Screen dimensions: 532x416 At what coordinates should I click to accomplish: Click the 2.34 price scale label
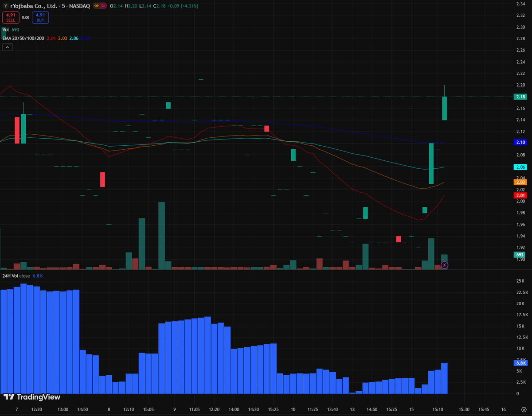tap(521, 4)
